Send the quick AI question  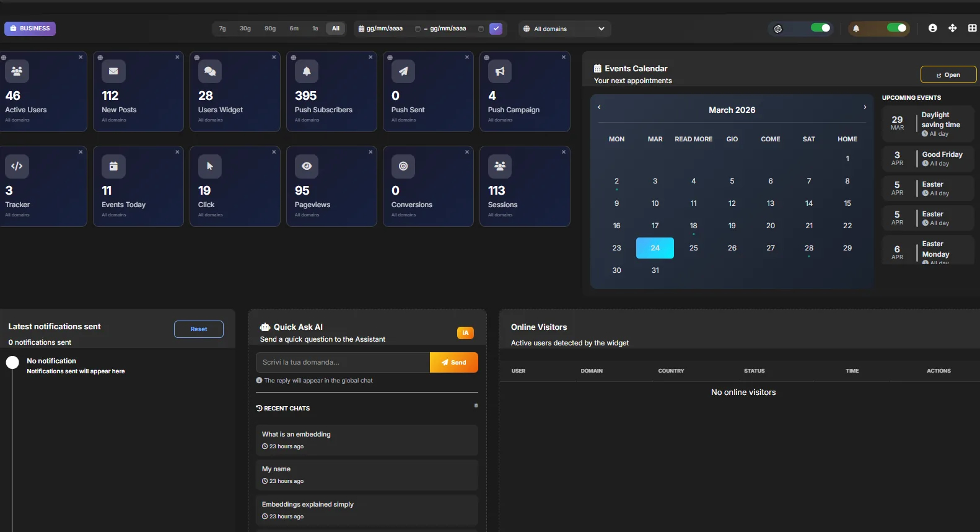click(454, 362)
